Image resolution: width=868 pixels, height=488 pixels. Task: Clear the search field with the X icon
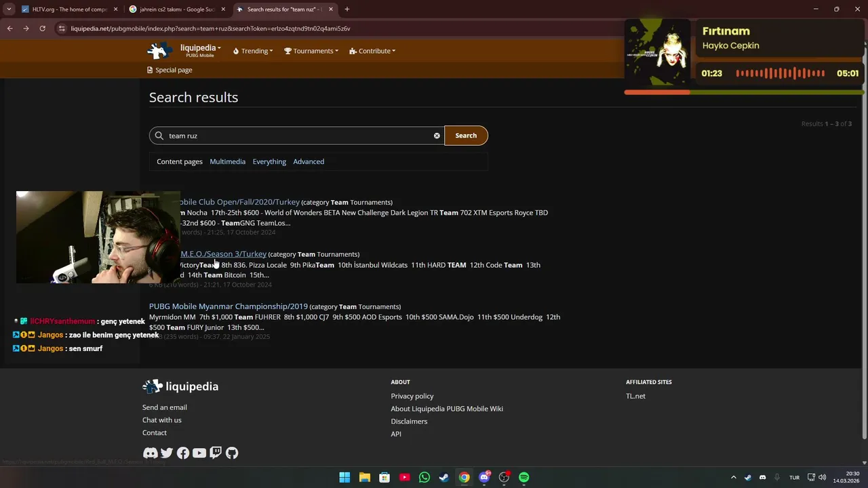pyautogui.click(x=437, y=136)
